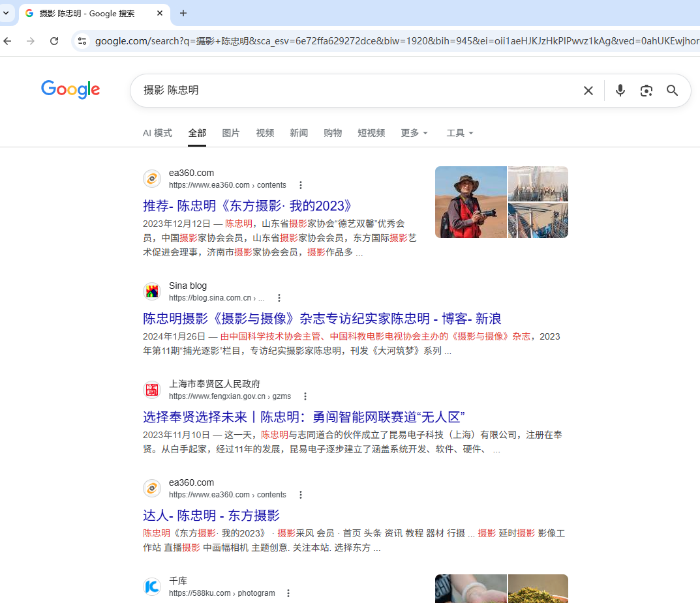Viewport: 700px width, 603px height.
Task: Click the reload page icon
Action: tap(54, 40)
